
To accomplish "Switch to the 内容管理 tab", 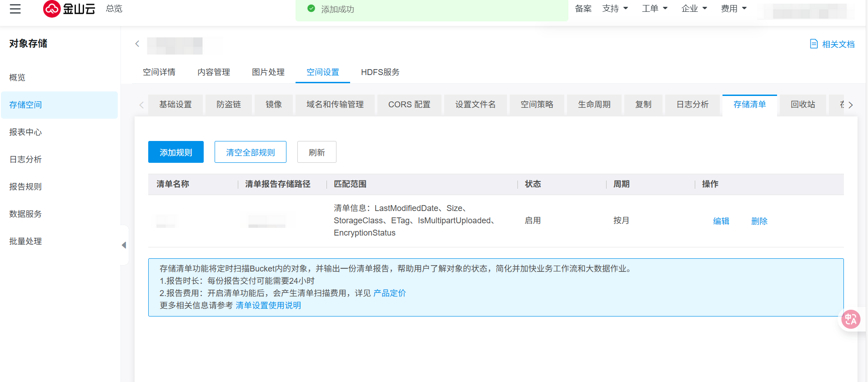I will point(214,72).
